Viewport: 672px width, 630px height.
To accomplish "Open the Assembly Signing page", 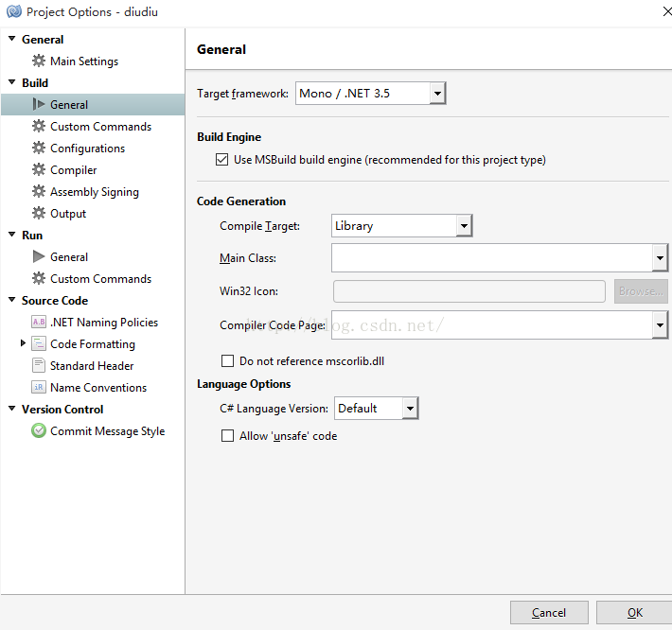I will [95, 192].
